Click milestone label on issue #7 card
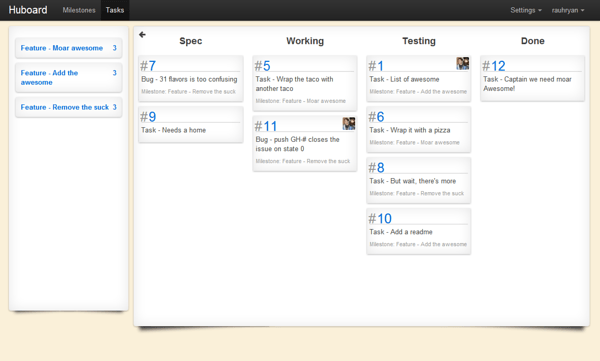Screen dimensions: 600x361 (188, 91)
